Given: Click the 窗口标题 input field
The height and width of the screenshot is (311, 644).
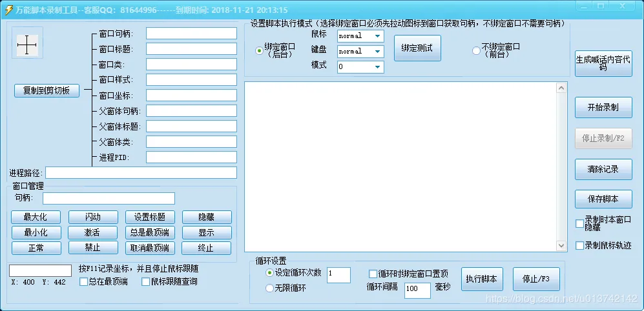Looking at the screenshot, I should pos(191,49).
